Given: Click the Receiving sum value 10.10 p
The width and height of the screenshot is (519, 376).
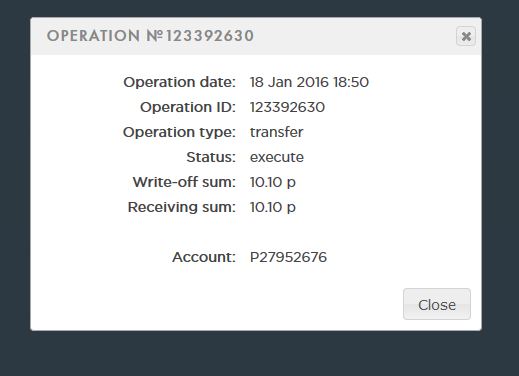Looking at the screenshot, I should [x=273, y=207].
